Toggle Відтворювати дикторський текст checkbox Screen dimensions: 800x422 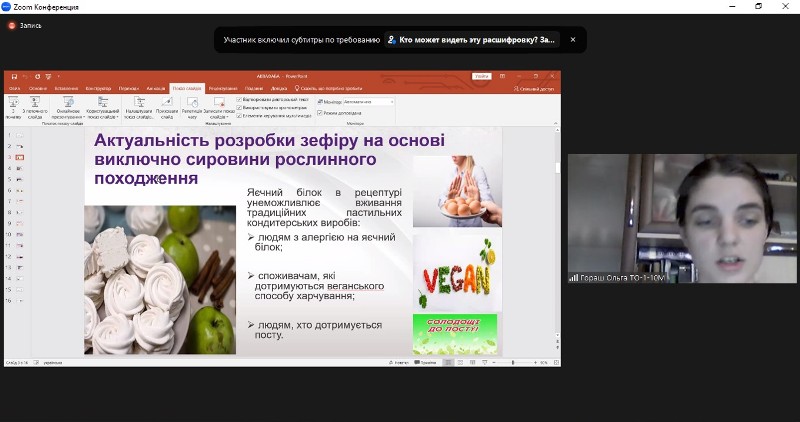[x=240, y=100]
